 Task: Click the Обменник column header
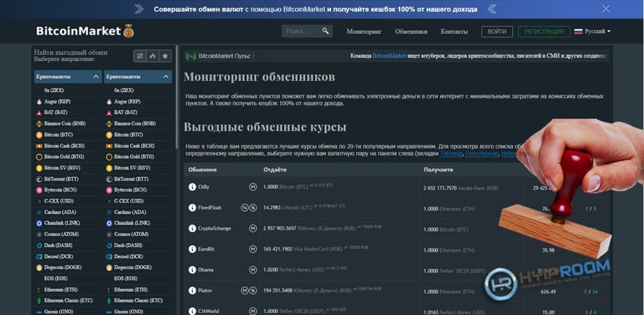203,170
